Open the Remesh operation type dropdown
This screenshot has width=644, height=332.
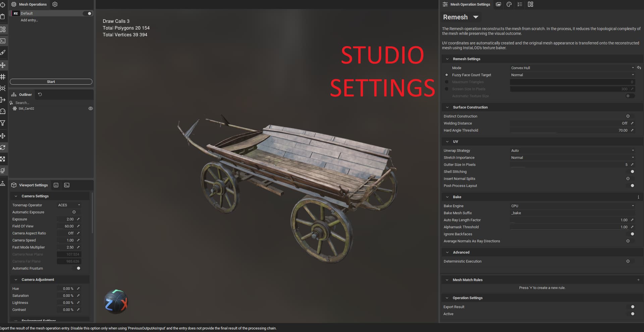476,17
